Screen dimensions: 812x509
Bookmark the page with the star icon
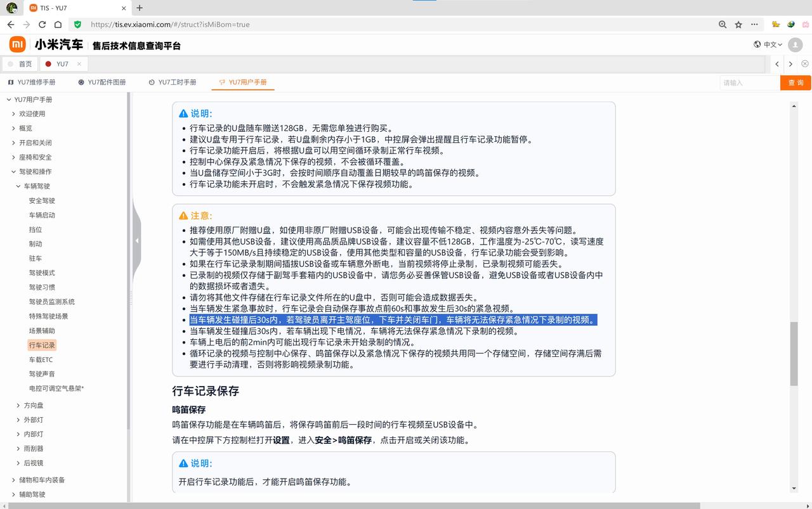pos(738,24)
